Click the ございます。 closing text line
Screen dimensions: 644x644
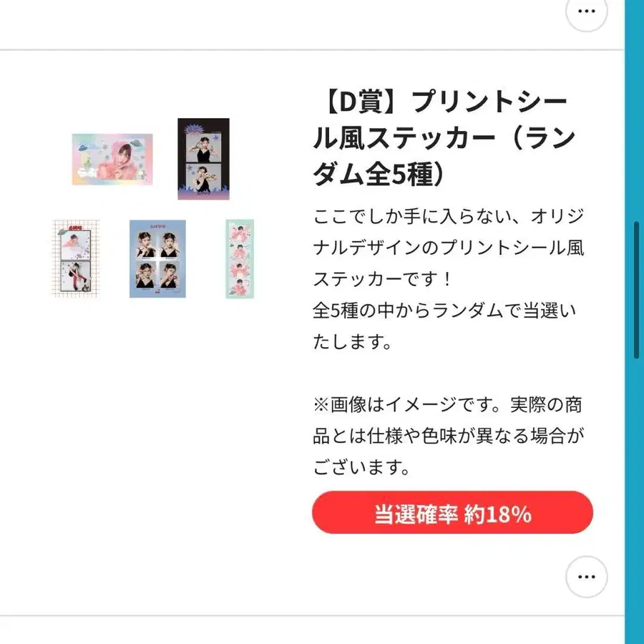pos(361,467)
